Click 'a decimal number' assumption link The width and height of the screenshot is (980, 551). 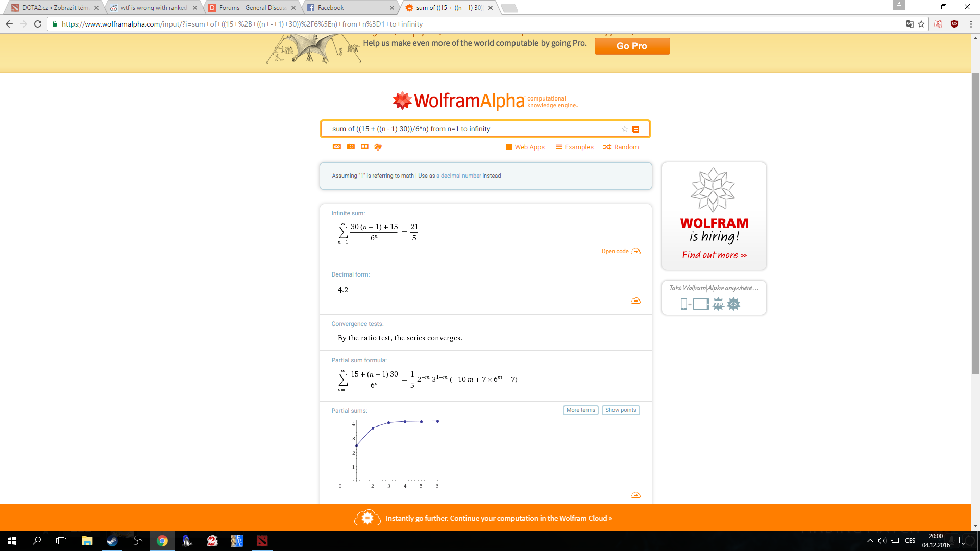(x=459, y=176)
